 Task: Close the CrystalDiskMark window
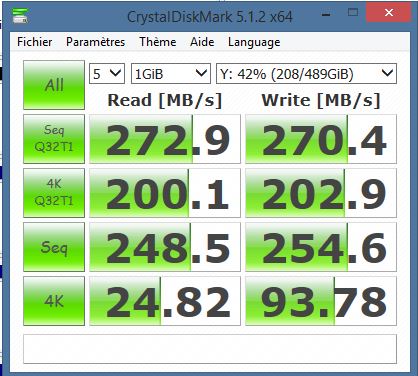pos(388,13)
